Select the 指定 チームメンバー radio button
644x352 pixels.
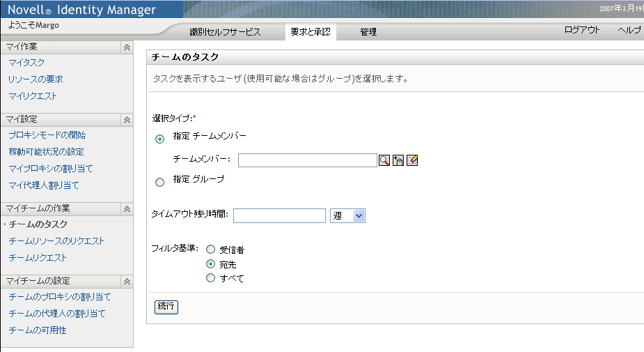[x=160, y=139]
